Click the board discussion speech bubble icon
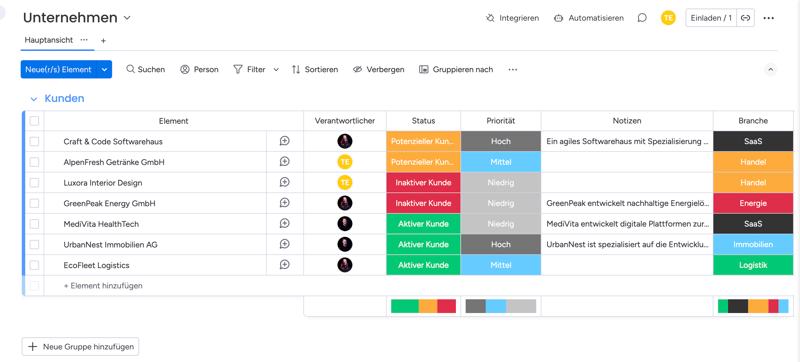 pyautogui.click(x=642, y=18)
